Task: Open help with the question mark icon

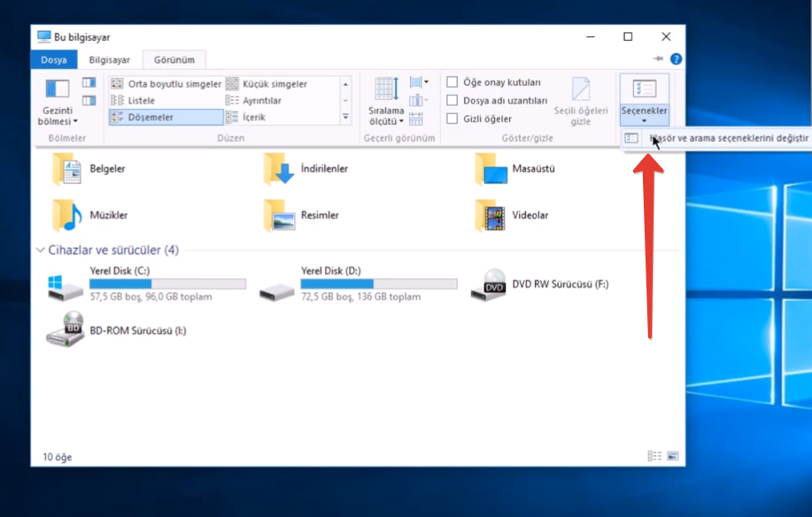Action: 676,59
